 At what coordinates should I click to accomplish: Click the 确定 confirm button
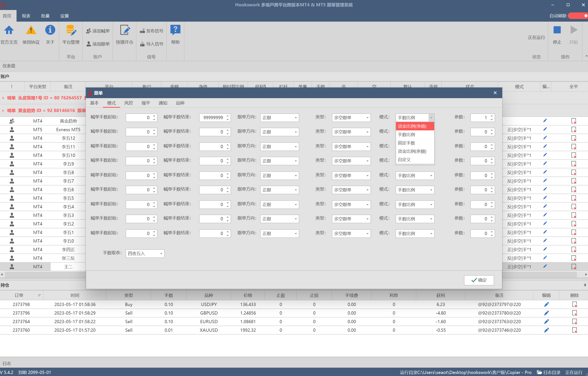[479, 280]
